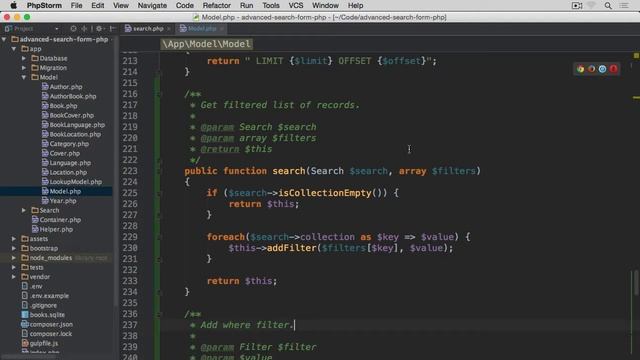Image resolution: width=640 pixels, height=360 pixels.
Task: Expand the assets folder
Action: click(14, 239)
